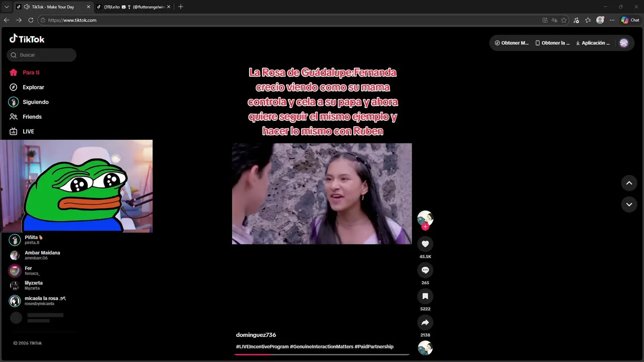Open the media control music icon
Viewport: 644px width, 362px height.
click(576, 20)
